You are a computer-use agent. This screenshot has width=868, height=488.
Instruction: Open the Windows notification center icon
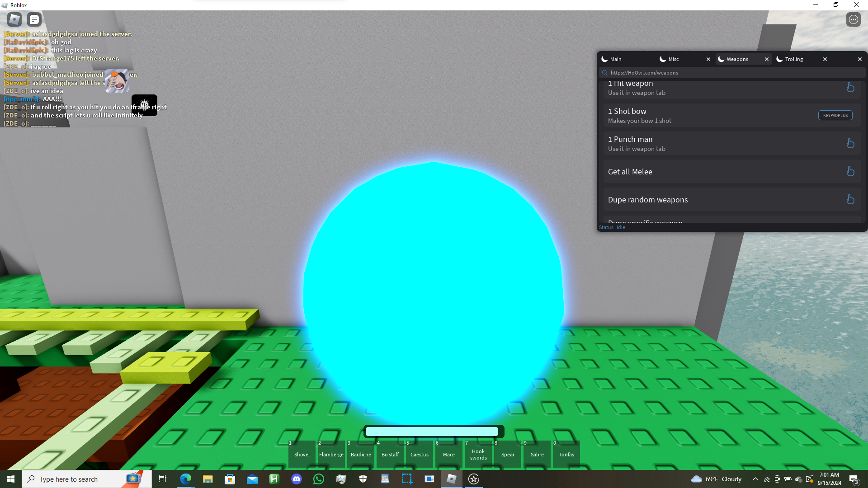click(854, 479)
